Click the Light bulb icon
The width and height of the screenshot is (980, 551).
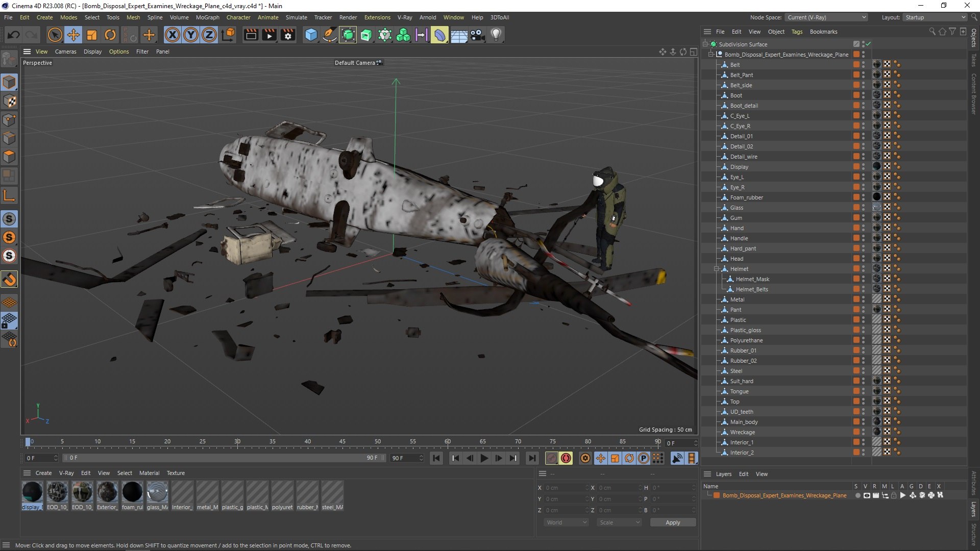click(x=496, y=35)
